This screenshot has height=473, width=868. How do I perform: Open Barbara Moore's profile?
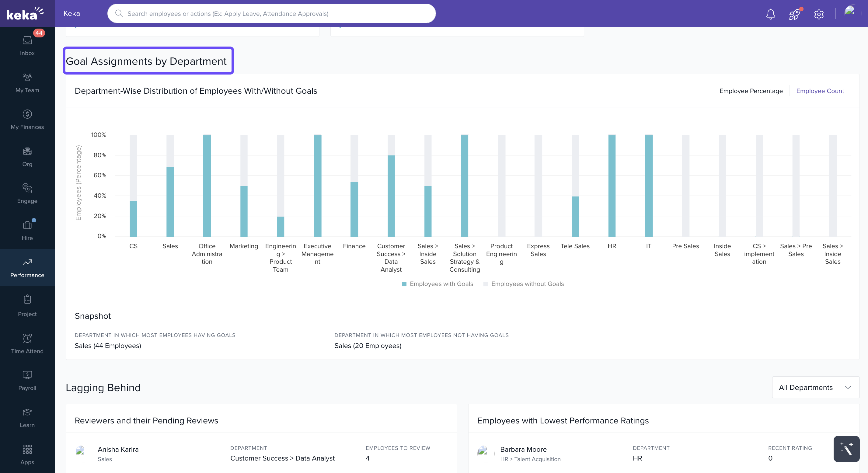click(x=523, y=449)
